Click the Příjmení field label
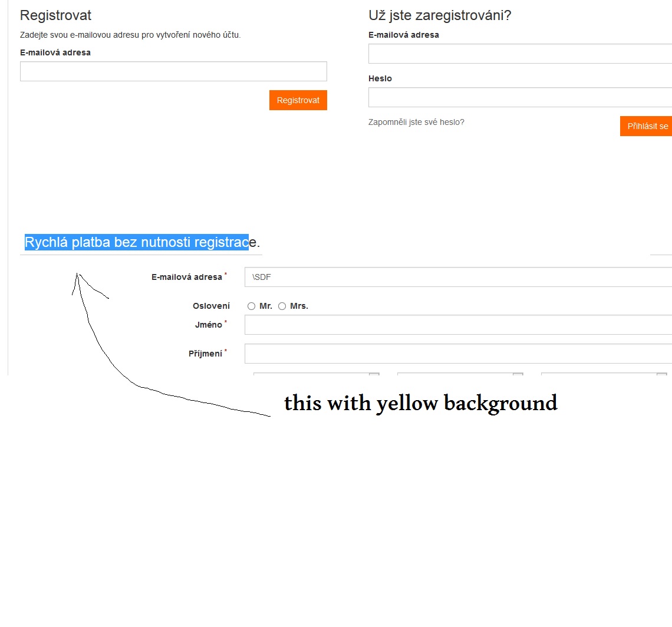Image resolution: width=672 pixels, height=627 pixels. point(205,354)
